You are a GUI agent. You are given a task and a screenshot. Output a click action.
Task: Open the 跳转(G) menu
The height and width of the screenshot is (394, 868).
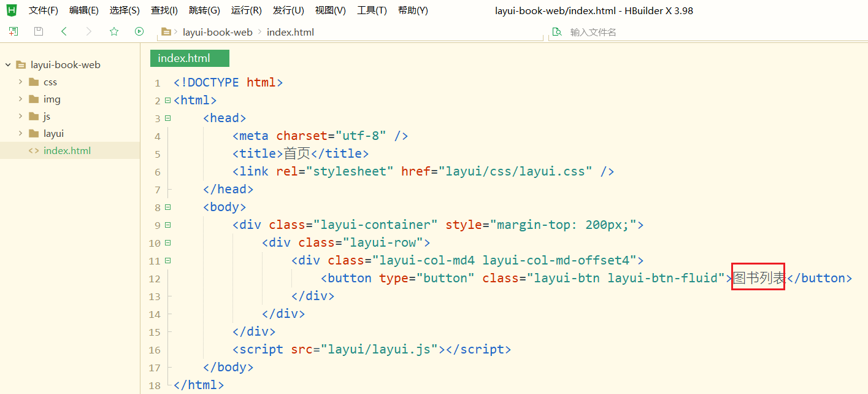point(204,10)
